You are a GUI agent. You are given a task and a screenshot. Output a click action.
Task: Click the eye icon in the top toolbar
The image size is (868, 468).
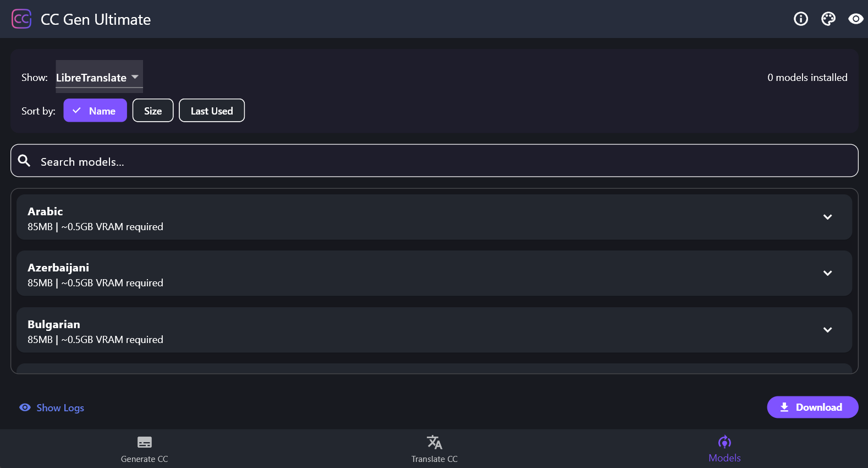point(855,19)
